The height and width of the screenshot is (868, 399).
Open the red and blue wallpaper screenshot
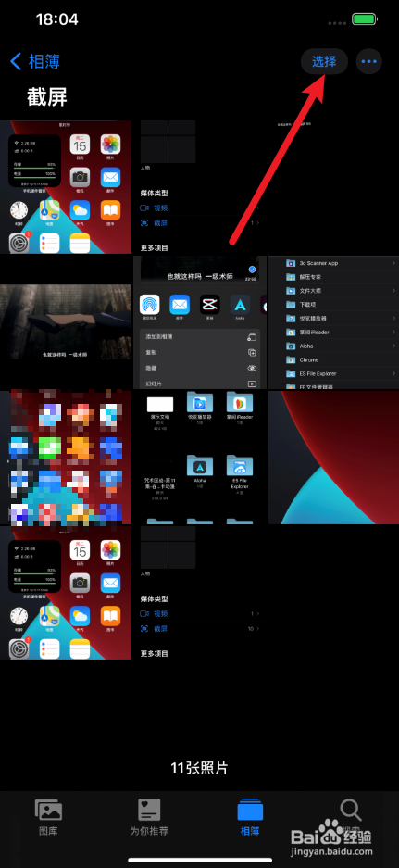333,458
